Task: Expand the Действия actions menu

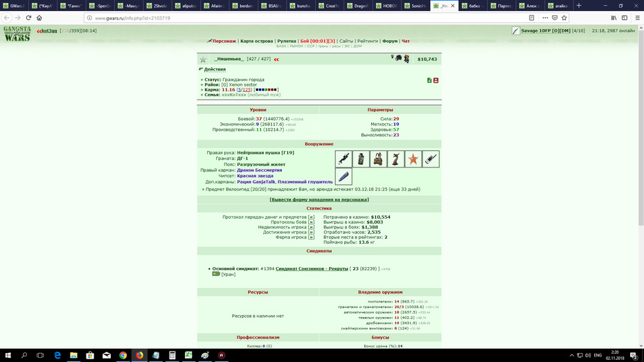Action: 215,69
